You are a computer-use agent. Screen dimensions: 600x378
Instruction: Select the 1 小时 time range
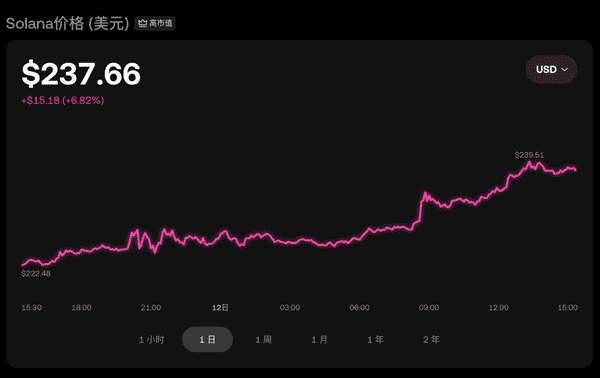(152, 339)
